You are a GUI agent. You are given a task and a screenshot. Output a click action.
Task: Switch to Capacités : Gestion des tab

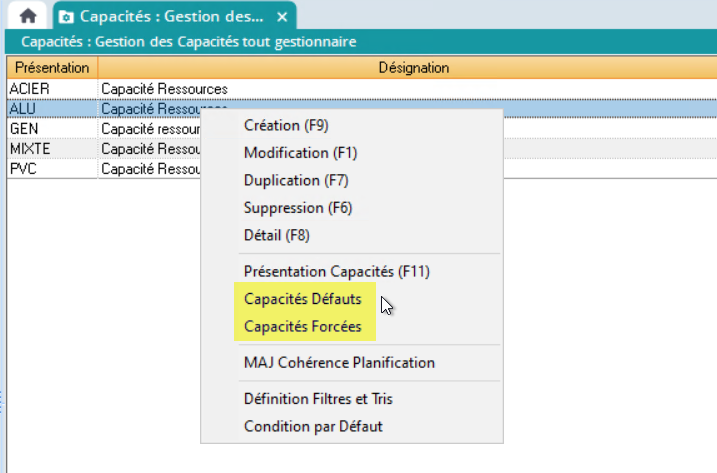(x=172, y=17)
